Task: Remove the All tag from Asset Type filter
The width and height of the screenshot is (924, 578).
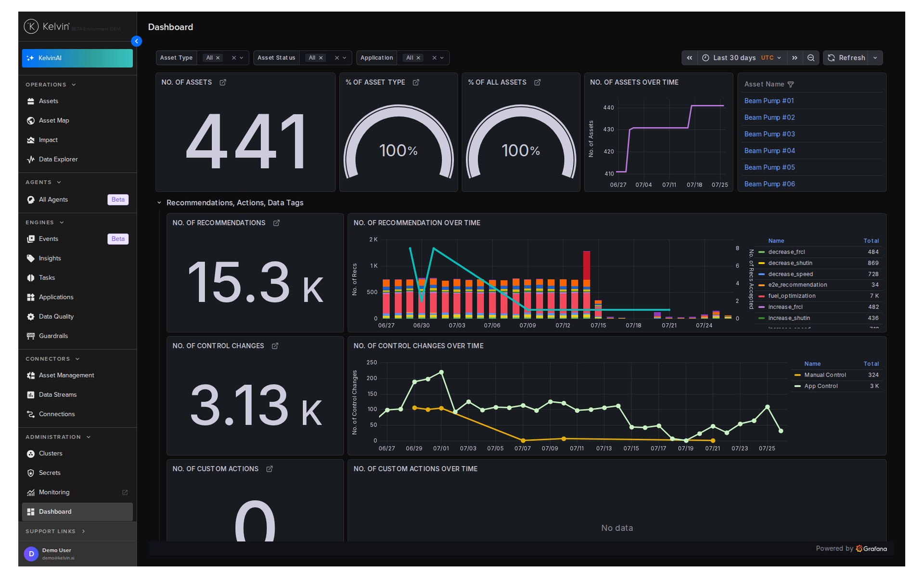Action: [x=218, y=58]
